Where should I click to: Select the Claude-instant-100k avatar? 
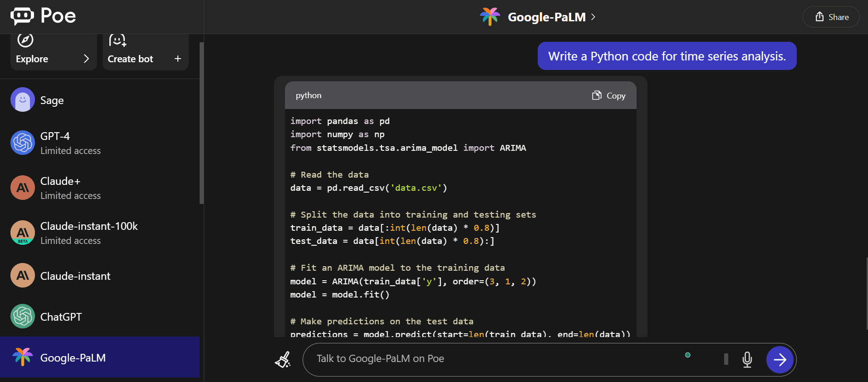tap(23, 233)
